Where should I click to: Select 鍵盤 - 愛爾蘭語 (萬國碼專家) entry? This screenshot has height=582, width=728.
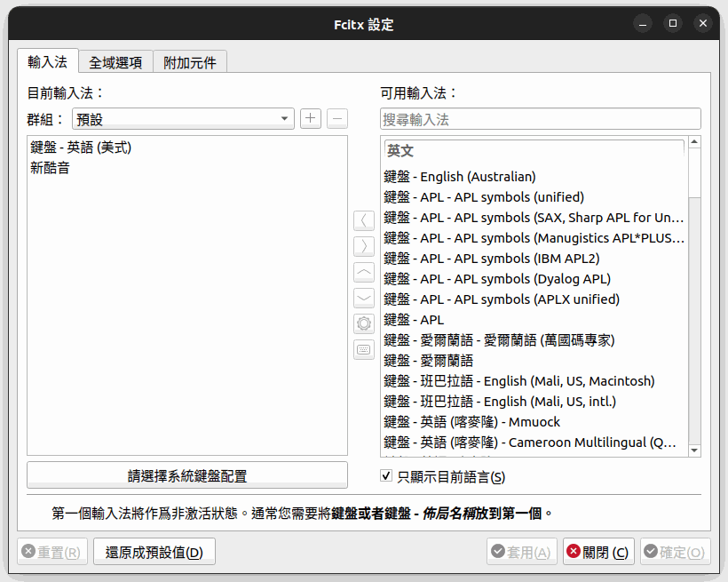[534, 340]
